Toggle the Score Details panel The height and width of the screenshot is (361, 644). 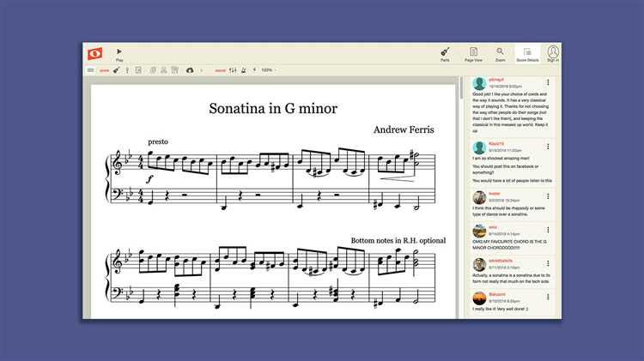(x=527, y=55)
